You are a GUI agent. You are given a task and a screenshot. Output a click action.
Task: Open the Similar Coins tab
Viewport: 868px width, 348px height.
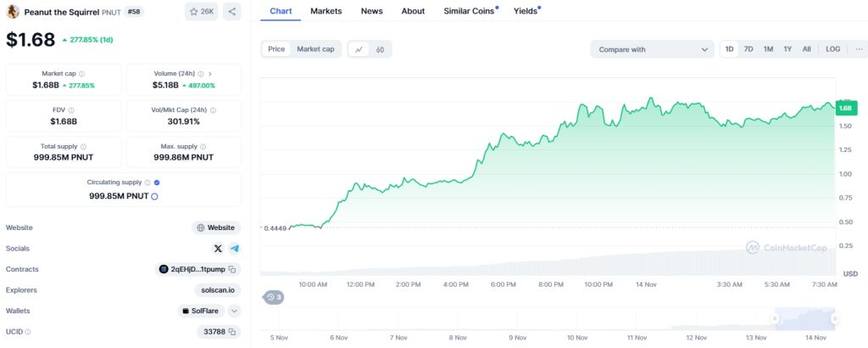coord(470,11)
